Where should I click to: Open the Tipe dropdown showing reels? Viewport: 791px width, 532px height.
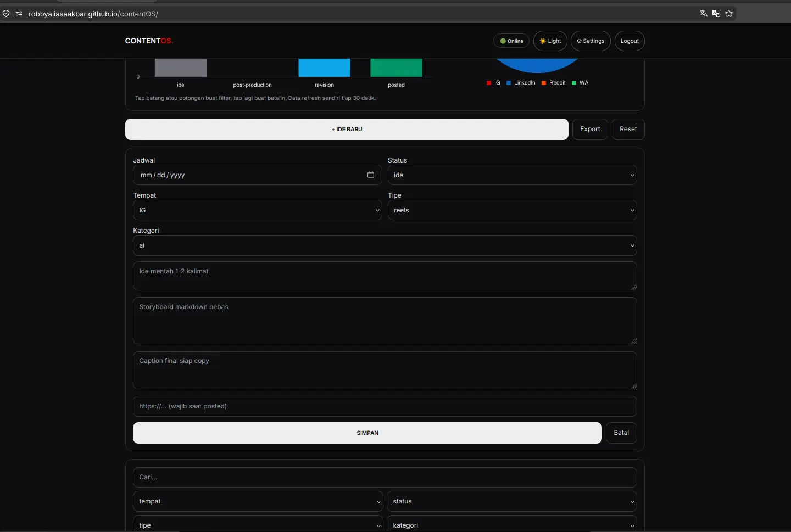pyautogui.click(x=513, y=210)
